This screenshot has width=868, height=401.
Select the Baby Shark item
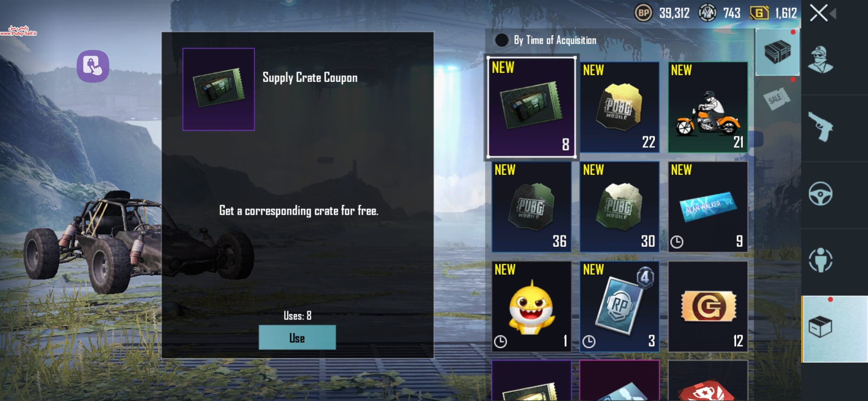[531, 306]
